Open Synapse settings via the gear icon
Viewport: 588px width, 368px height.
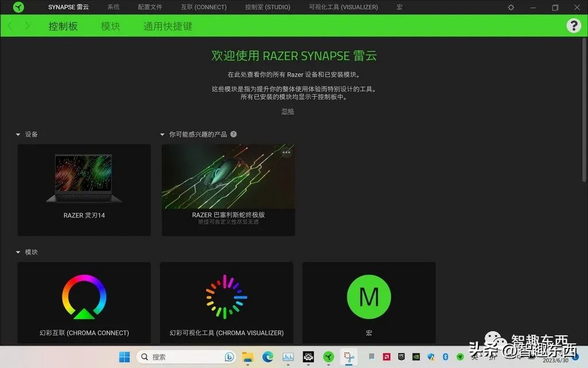[x=510, y=7]
